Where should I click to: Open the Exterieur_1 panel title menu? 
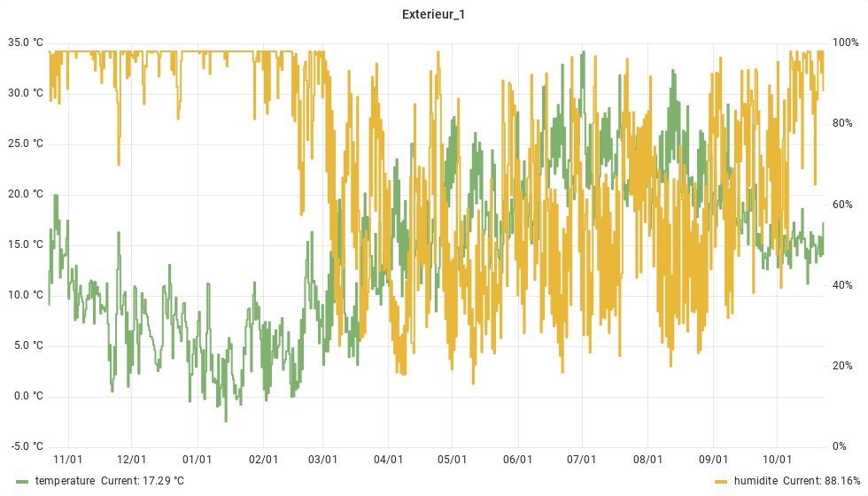(433, 14)
